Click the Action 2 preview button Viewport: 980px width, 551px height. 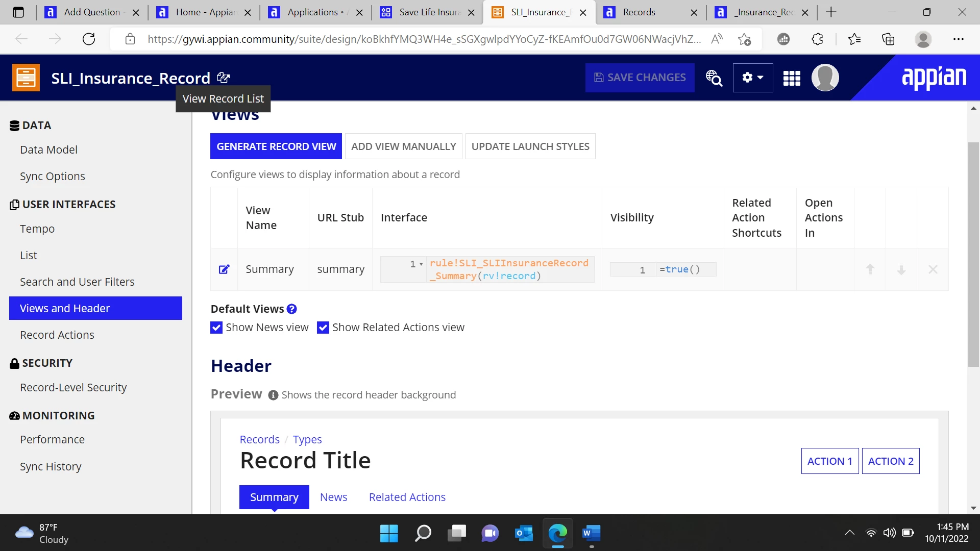[x=891, y=461]
